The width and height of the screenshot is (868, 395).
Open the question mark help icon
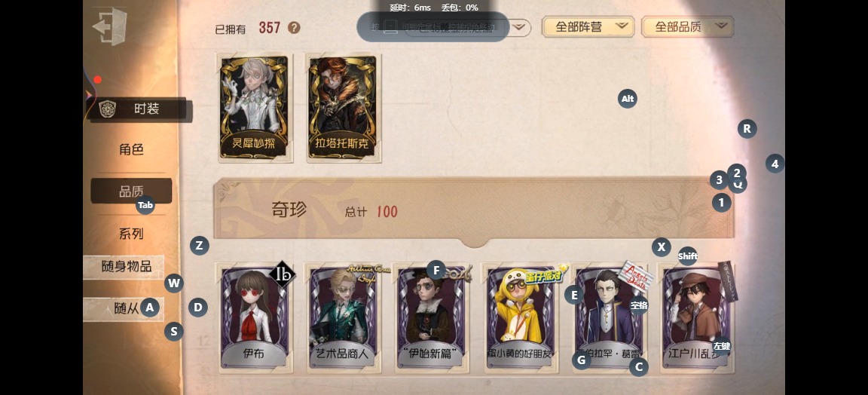click(x=294, y=28)
